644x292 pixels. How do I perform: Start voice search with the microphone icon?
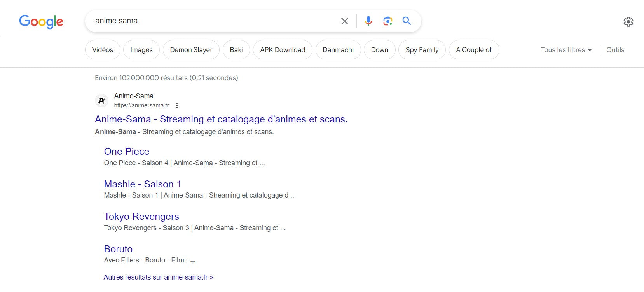tap(368, 21)
